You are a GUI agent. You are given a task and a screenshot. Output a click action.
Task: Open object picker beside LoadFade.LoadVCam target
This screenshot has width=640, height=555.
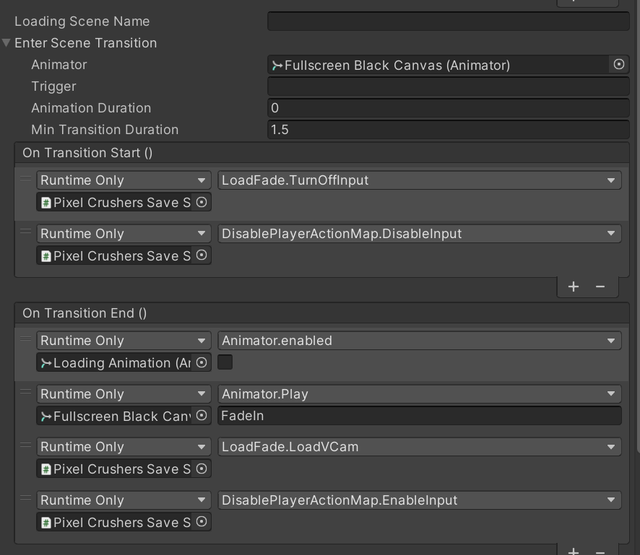(x=201, y=468)
